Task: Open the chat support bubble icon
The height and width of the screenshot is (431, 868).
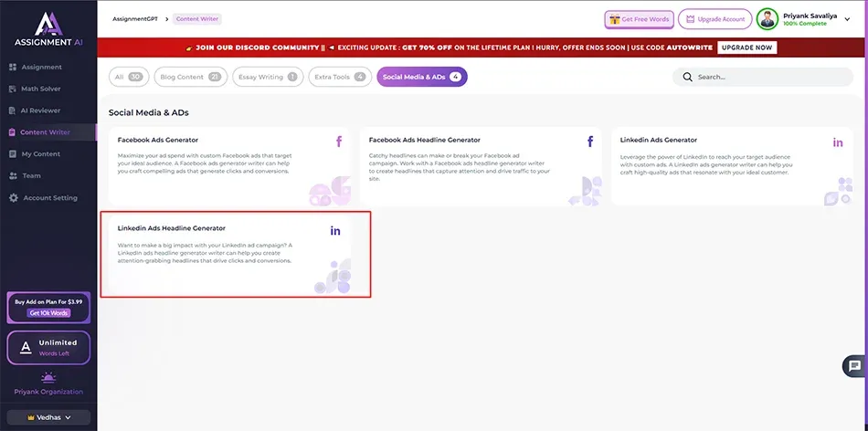Action: [853, 366]
